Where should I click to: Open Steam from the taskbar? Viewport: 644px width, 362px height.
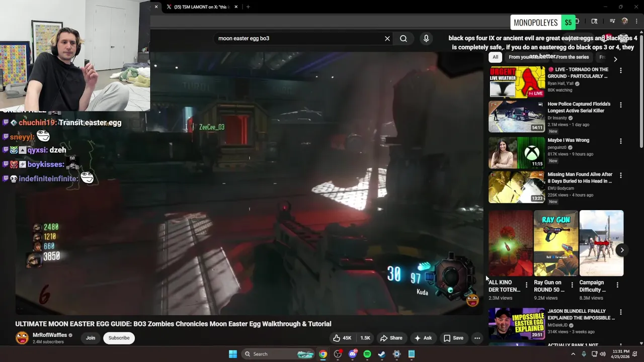pyautogui.click(x=382, y=354)
